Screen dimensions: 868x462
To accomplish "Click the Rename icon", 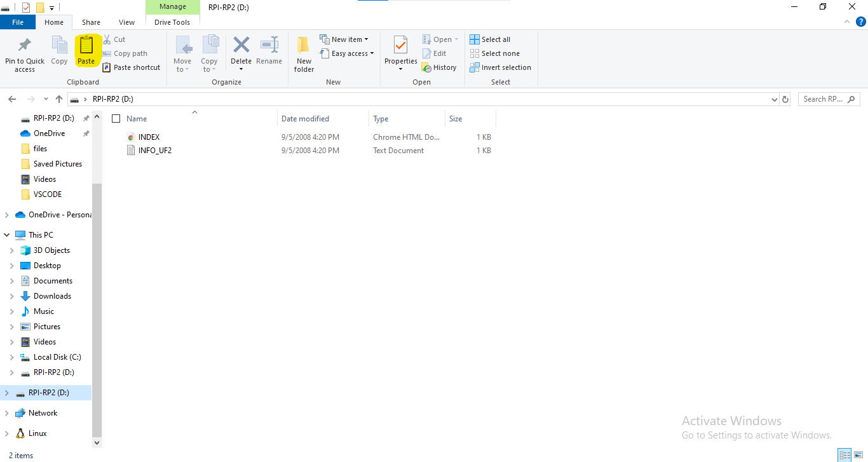I will click(x=269, y=45).
